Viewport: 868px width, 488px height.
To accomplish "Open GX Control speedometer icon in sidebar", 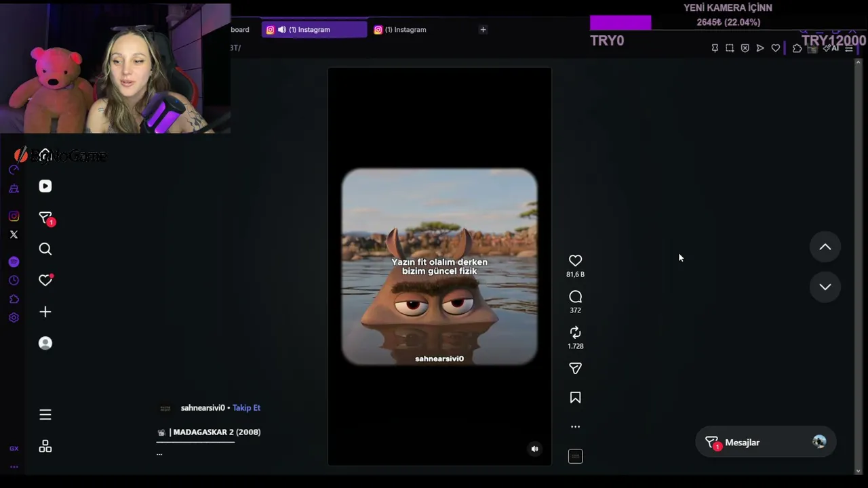I will pos(14,170).
